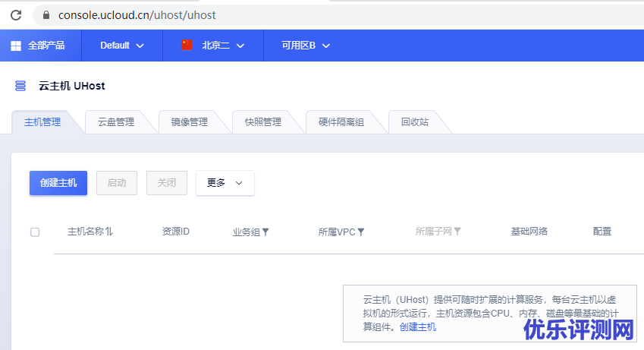
Task: Tick the select-all hosts checkbox
Action: [x=35, y=232]
